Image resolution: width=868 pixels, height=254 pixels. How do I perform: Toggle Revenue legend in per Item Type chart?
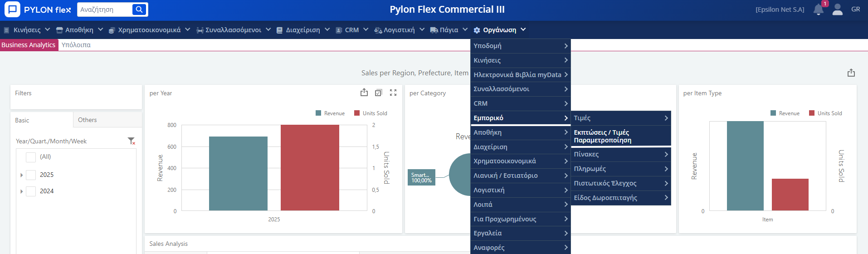(x=785, y=113)
